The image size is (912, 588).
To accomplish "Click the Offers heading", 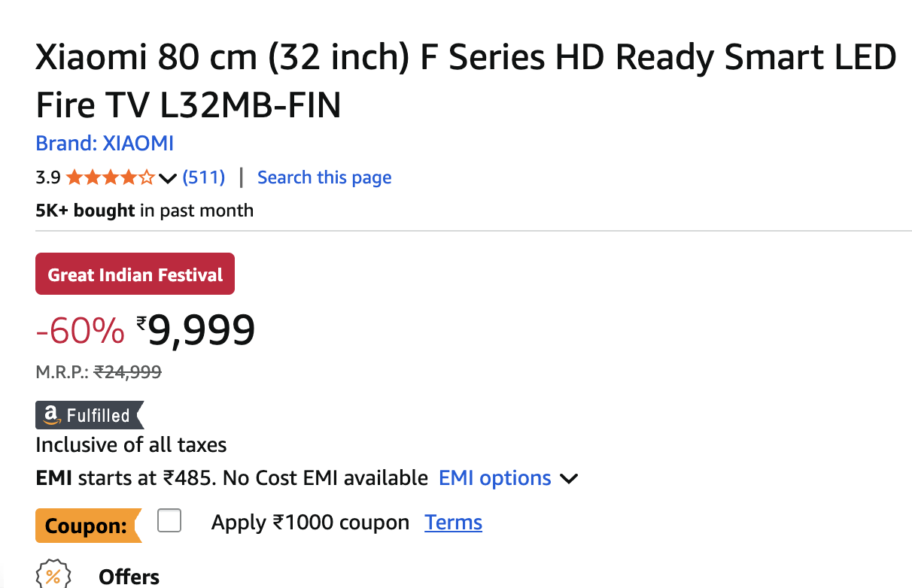I will click(x=129, y=577).
